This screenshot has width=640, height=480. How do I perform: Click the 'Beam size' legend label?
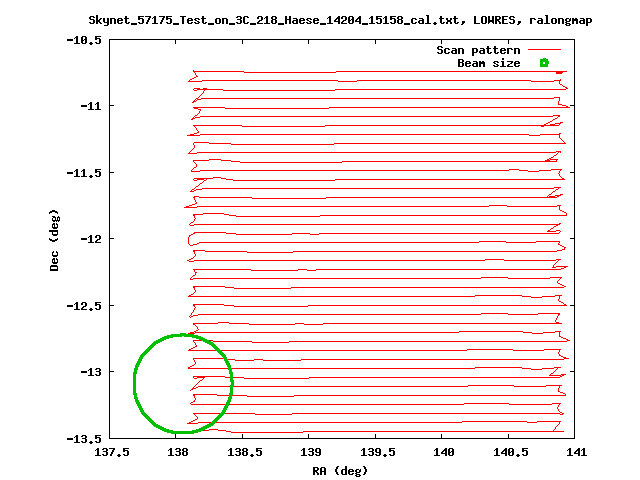[x=489, y=63]
